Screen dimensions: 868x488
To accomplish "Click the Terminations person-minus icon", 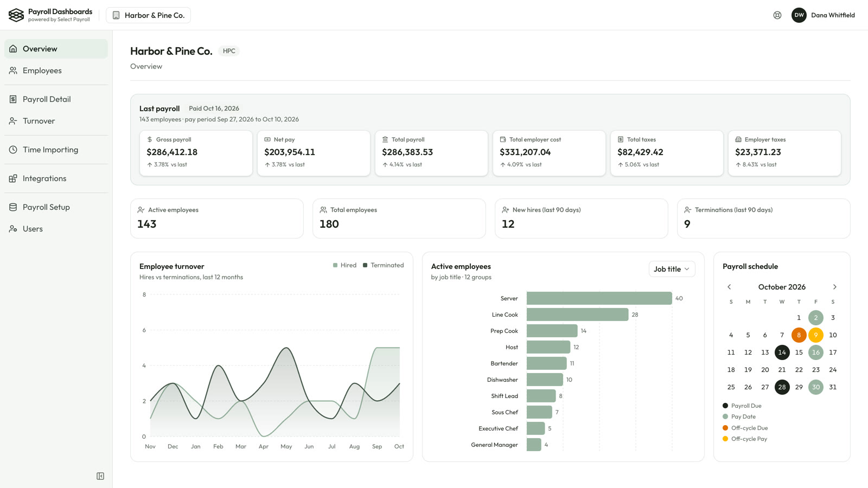I will pos(688,210).
